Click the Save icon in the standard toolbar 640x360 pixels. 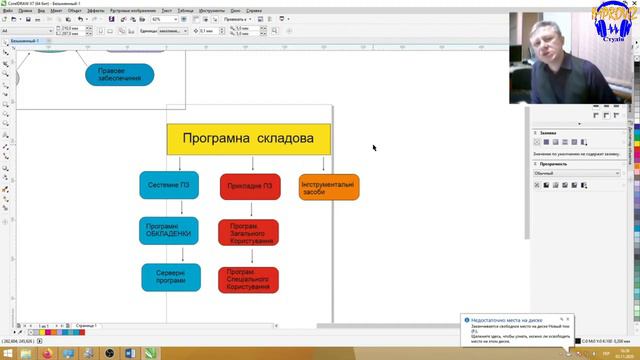pyautogui.click(x=28, y=19)
